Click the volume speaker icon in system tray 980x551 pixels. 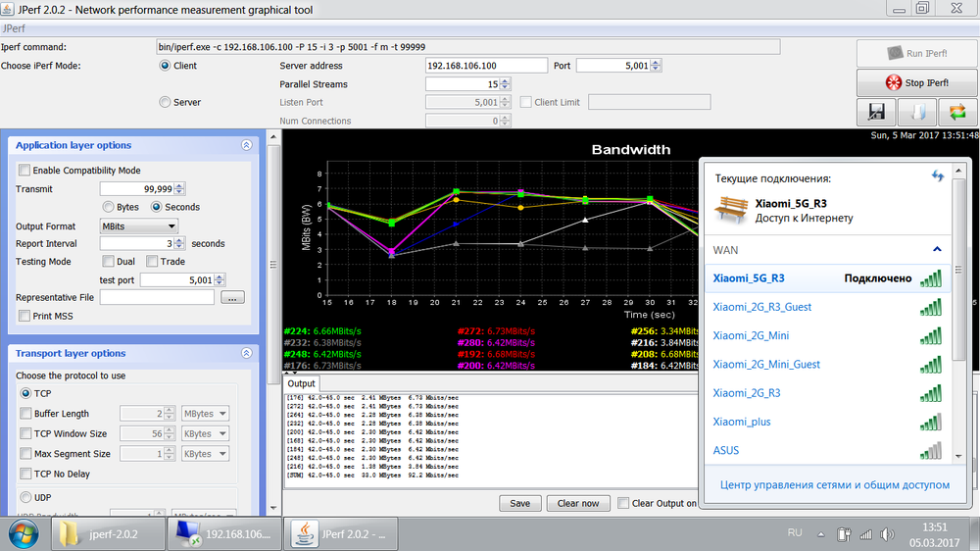(887, 534)
